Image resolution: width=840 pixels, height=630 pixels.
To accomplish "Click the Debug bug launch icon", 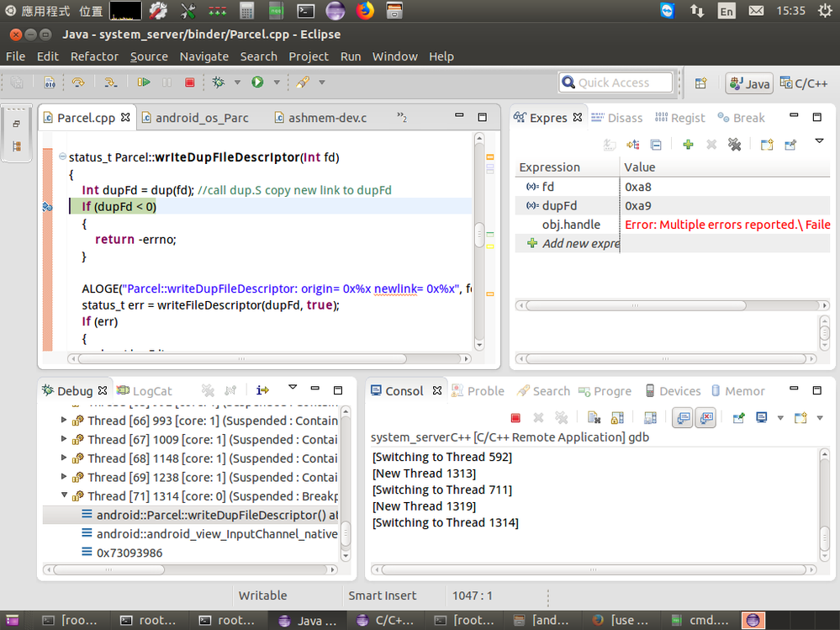I will [218, 82].
